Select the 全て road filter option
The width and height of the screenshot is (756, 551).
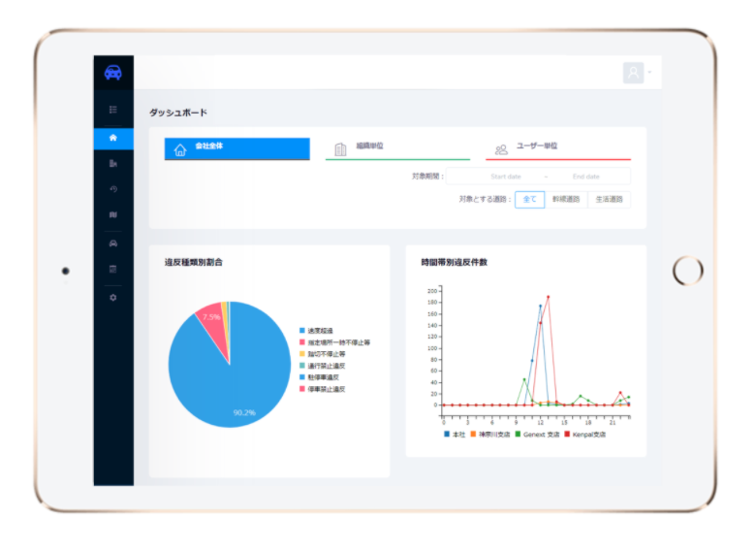tap(529, 200)
